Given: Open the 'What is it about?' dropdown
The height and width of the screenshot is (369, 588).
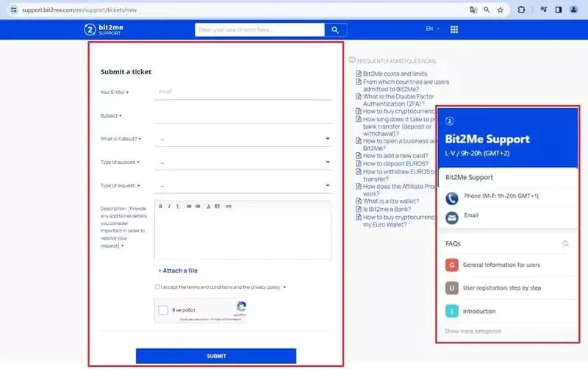Looking at the screenshot, I should (243, 139).
